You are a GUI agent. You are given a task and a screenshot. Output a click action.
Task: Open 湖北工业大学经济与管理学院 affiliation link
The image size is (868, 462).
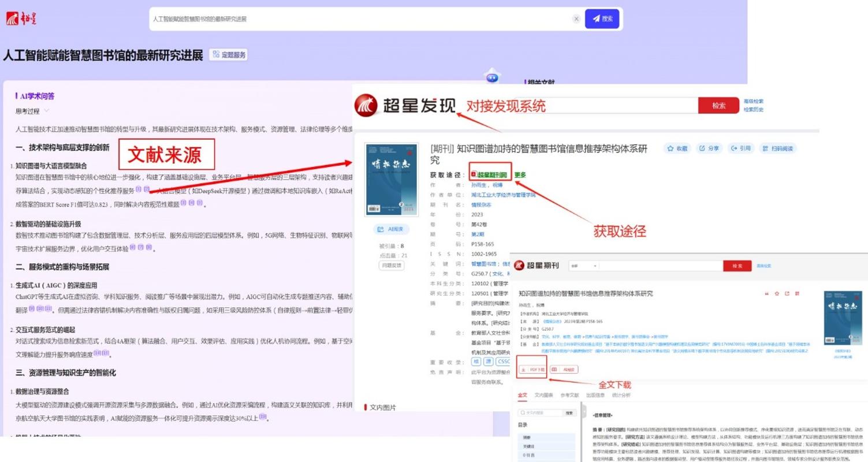click(504, 195)
